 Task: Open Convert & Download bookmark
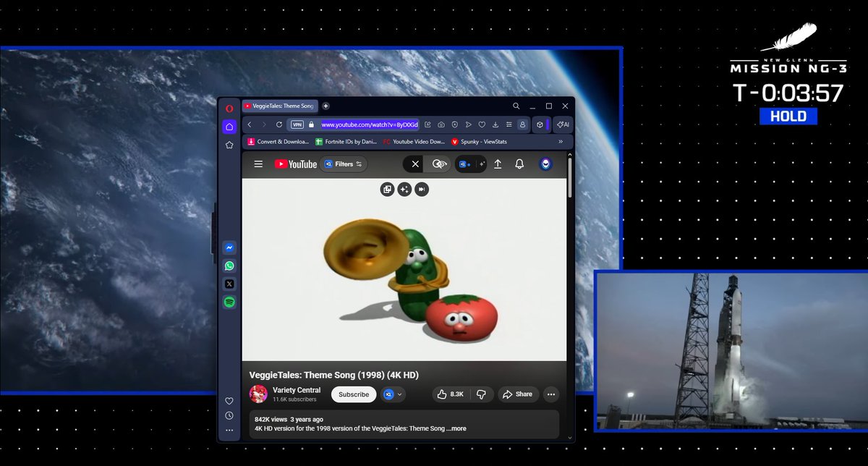[278, 142]
